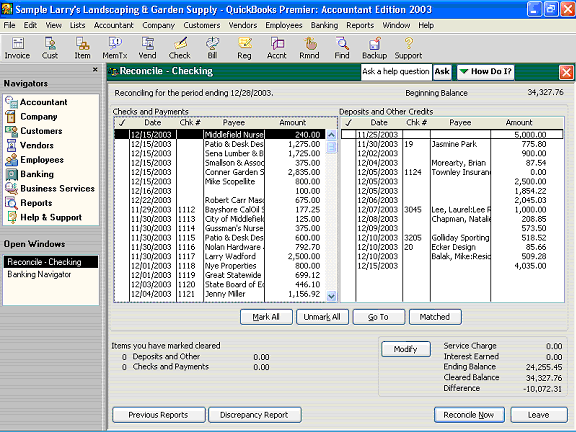Viewport: 576px width, 432px height.
Task: Mark the Nye Properties check 1118 cleared
Action: (x=122, y=266)
